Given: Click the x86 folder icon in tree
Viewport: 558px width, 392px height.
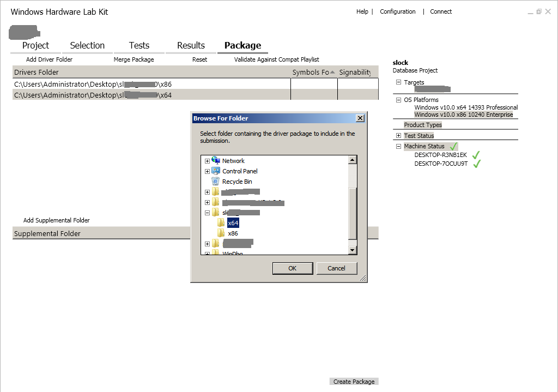Looking at the screenshot, I should click(221, 233).
